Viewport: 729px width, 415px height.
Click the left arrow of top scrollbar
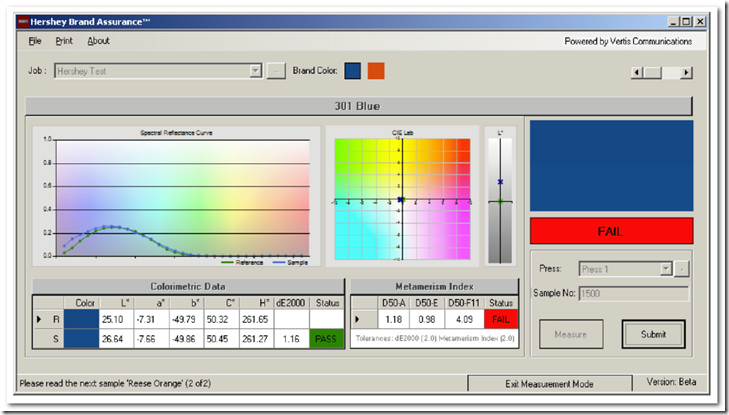click(x=636, y=72)
